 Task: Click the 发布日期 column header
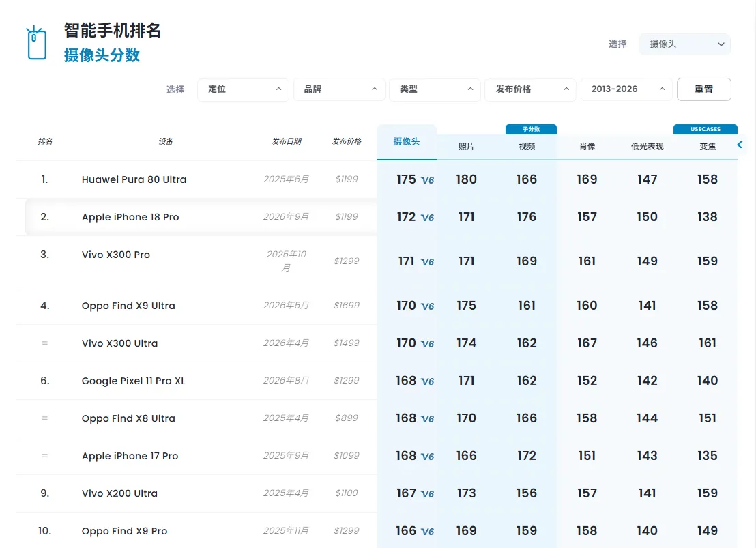[287, 141]
